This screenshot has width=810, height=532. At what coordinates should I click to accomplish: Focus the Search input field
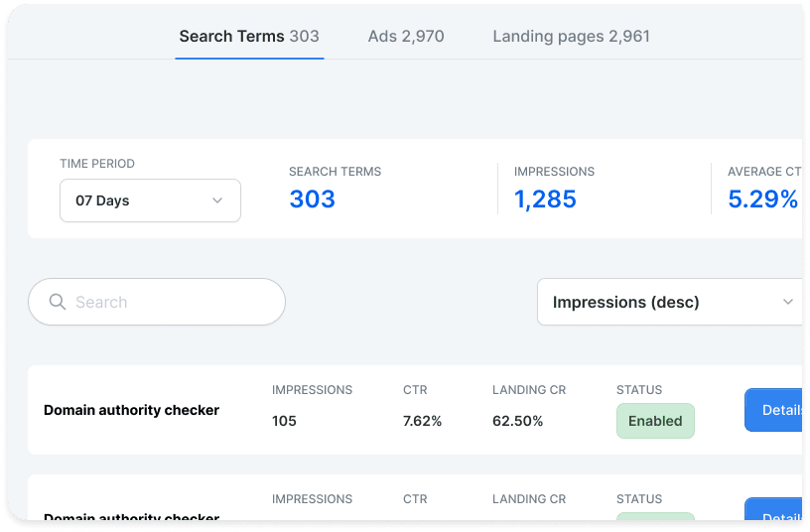(x=157, y=302)
